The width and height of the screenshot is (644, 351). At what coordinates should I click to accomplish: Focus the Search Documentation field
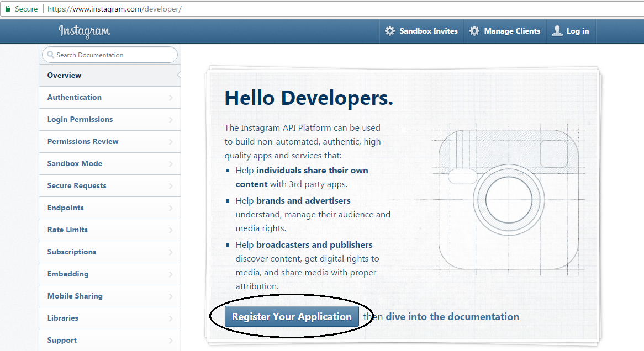110,55
